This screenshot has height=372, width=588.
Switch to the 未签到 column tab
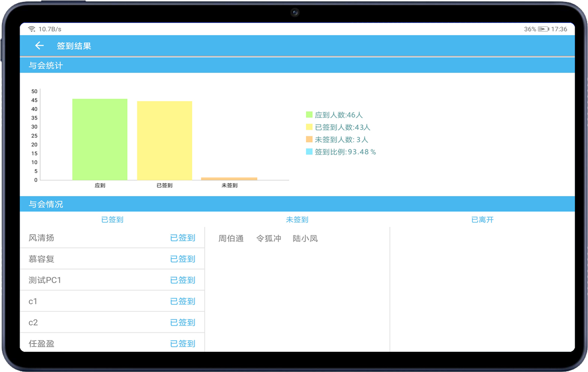[x=297, y=220]
